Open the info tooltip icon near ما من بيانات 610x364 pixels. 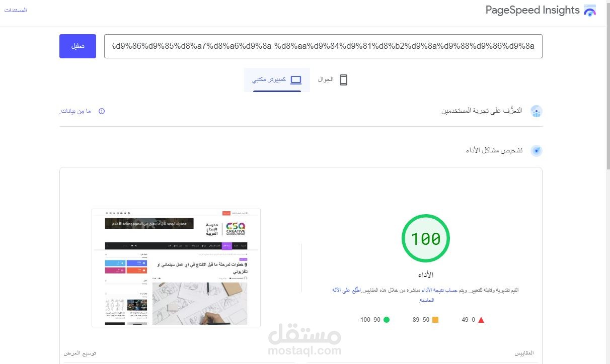point(102,111)
